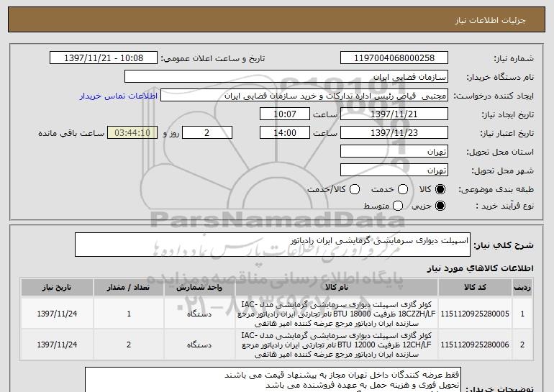The height and width of the screenshot is (392, 554).
Task: Click the quantity cell in row 2
Action: tap(129, 345)
